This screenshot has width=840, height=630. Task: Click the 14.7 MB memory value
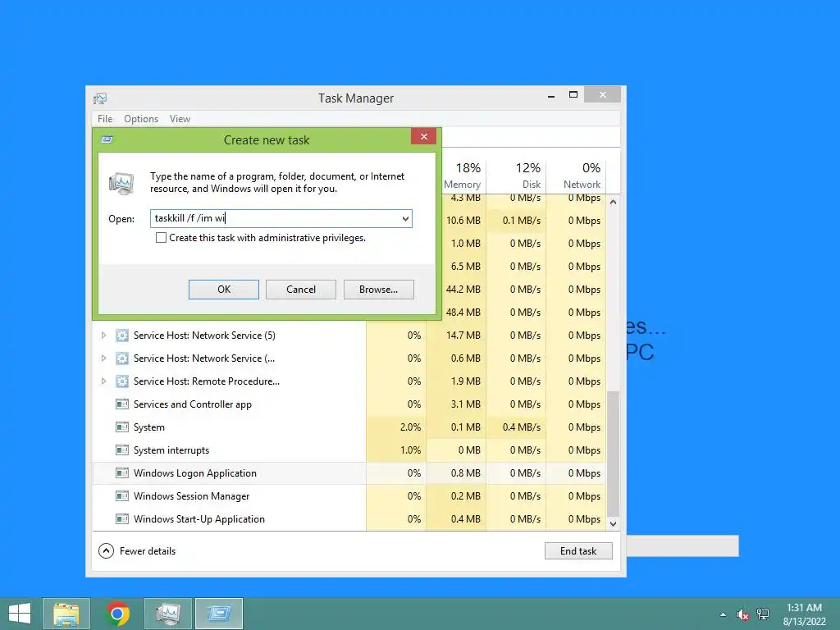(463, 336)
